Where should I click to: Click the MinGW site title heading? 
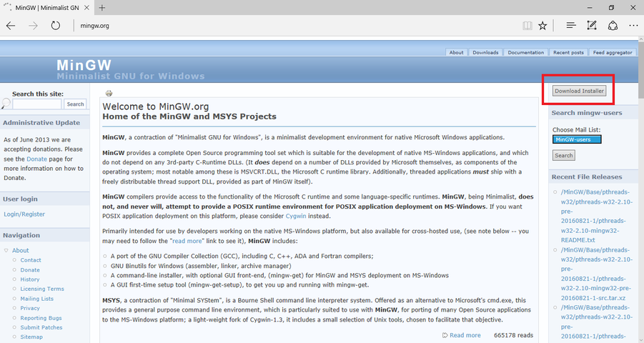point(84,65)
